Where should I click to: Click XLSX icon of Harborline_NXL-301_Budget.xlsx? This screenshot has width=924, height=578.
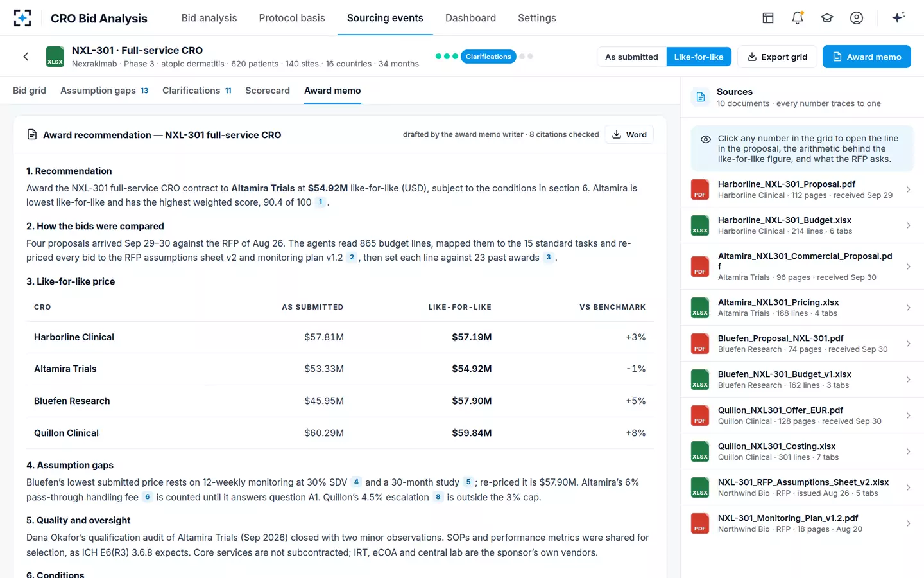pyautogui.click(x=700, y=225)
